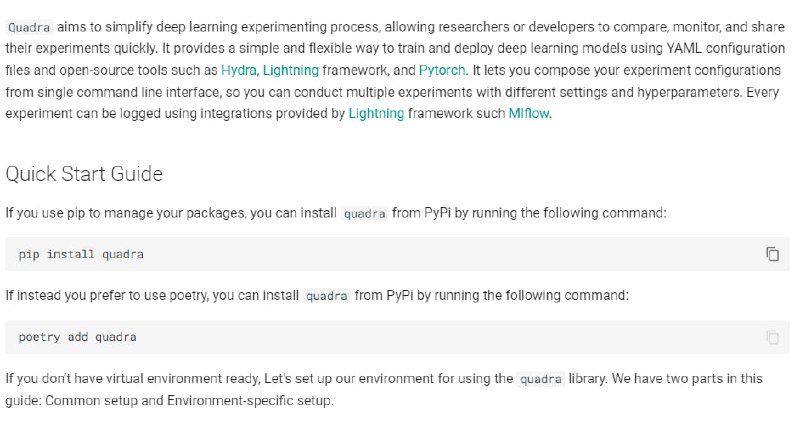This screenshot has width=800, height=430.
Task: Click the quadra code word in pip sentence
Action: pos(364,214)
